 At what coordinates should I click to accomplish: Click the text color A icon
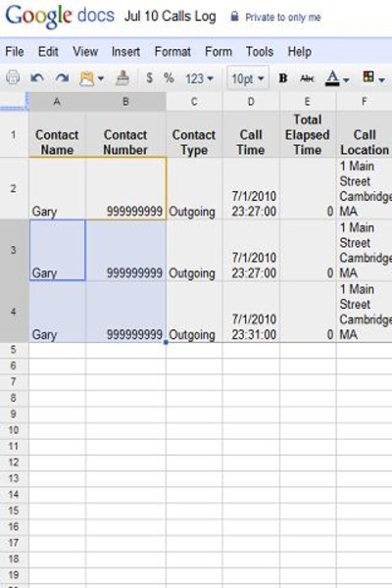(x=332, y=78)
